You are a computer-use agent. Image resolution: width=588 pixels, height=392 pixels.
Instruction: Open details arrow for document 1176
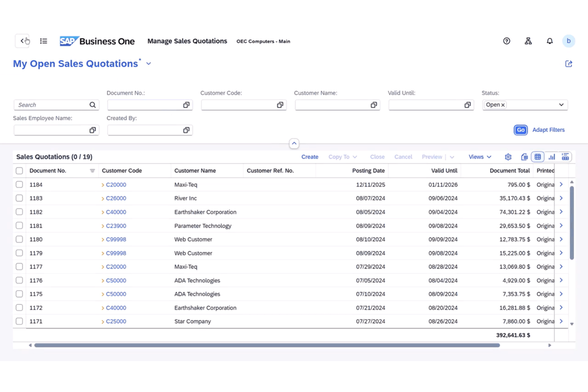(x=561, y=280)
